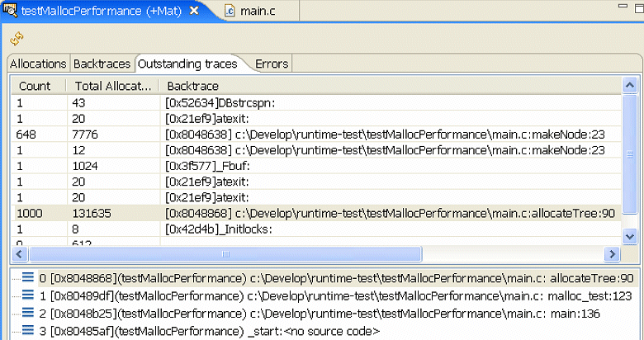Viewport: 644px width, 340px height.
Task: Click the testMallocPerformance editor tab icon
Action: click(x=12, y=12)
